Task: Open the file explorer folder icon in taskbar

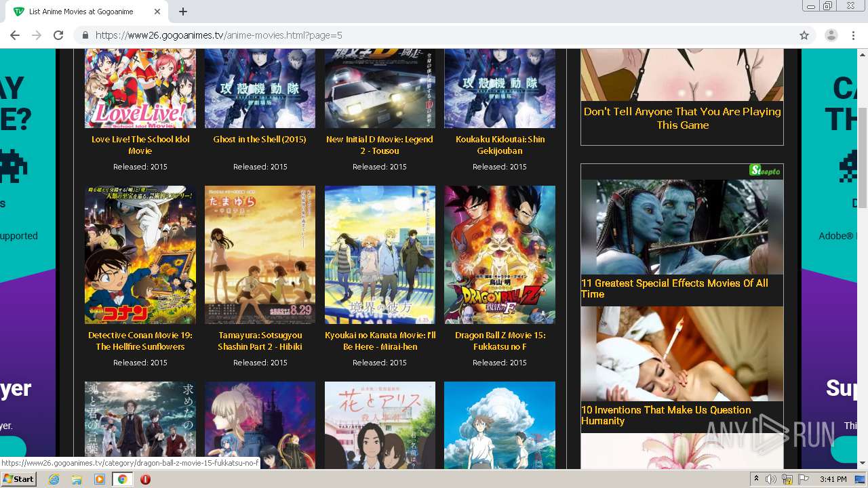Action: pos(77,479)
